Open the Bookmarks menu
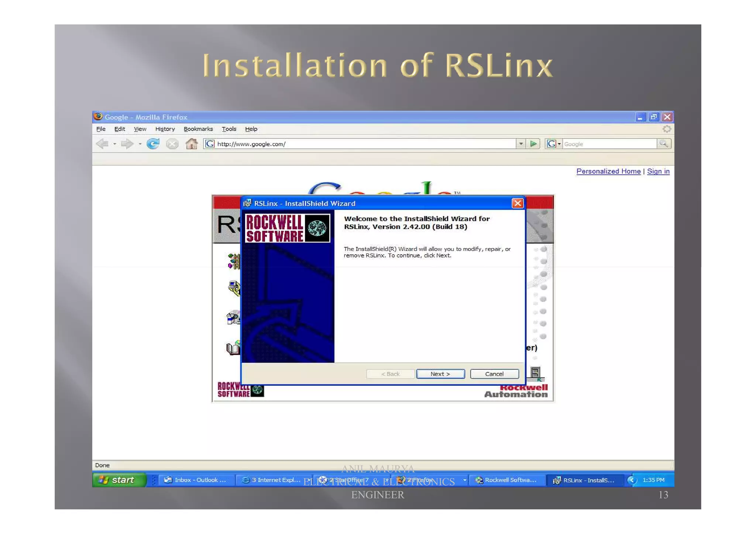Viewport: 756px width, 534px height. [198, 129]
